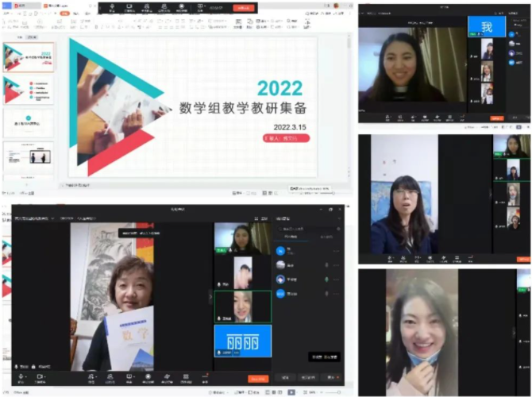The width and height of the screenshot is (532, 397).
Task: Open more icon in middle-right meeting toolbar
Action: pos(470,259)
